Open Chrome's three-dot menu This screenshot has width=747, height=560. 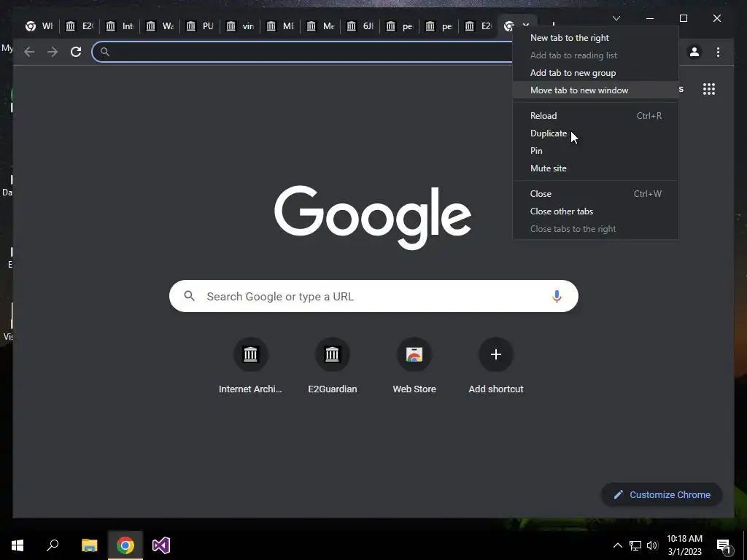[x=718, y=52]
